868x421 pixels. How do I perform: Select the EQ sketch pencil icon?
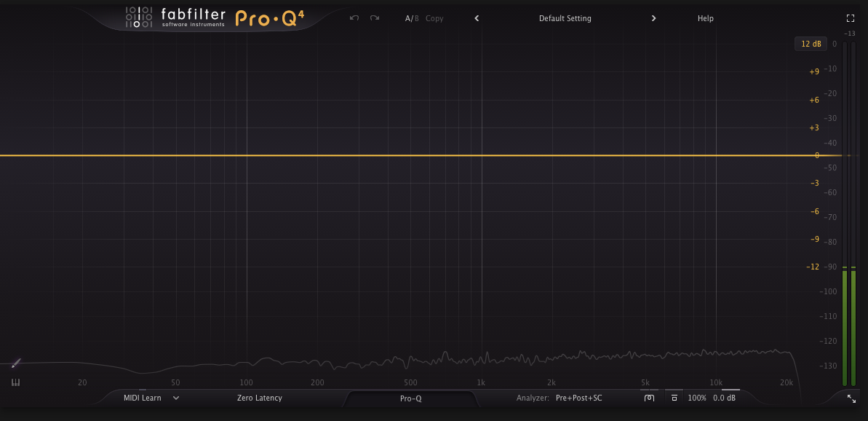coord(16,363)
